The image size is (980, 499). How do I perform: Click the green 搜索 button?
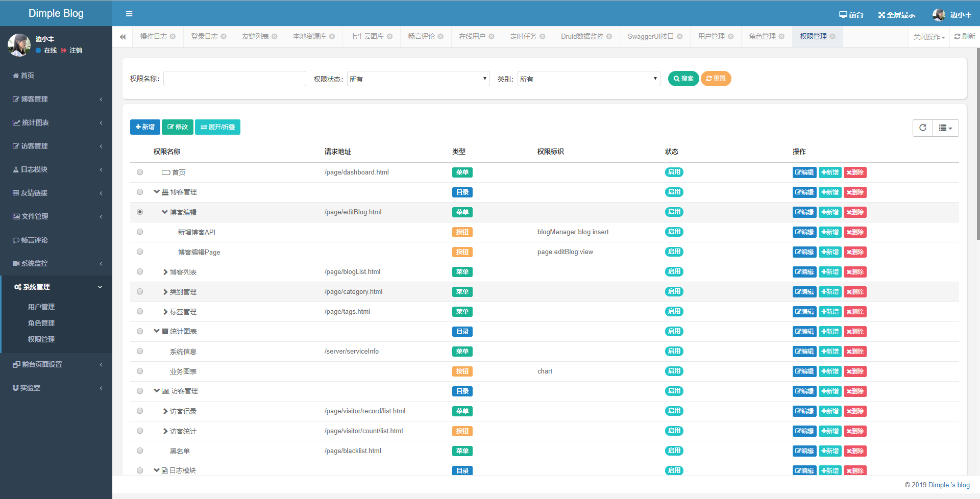coord(683,79)
